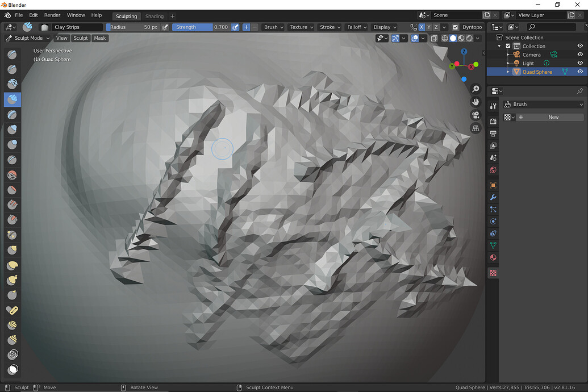Toggle the Dyntopo checkbox
The width and height of the screenshot is (588, 392).
point(455,27)
